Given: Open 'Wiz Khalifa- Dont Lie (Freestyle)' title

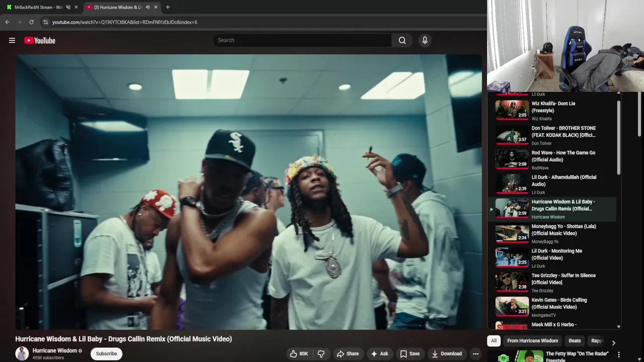Looking at the screenshot, I should point(553,107).
